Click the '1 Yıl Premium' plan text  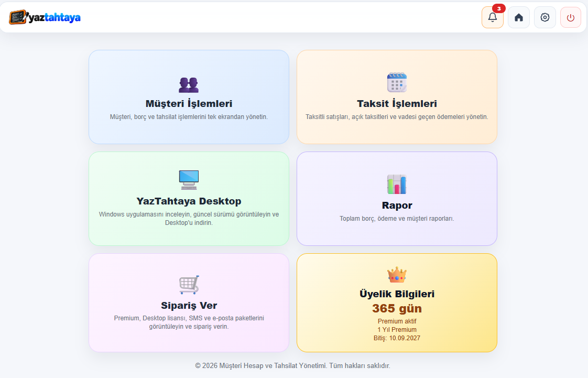coord(397,330)
